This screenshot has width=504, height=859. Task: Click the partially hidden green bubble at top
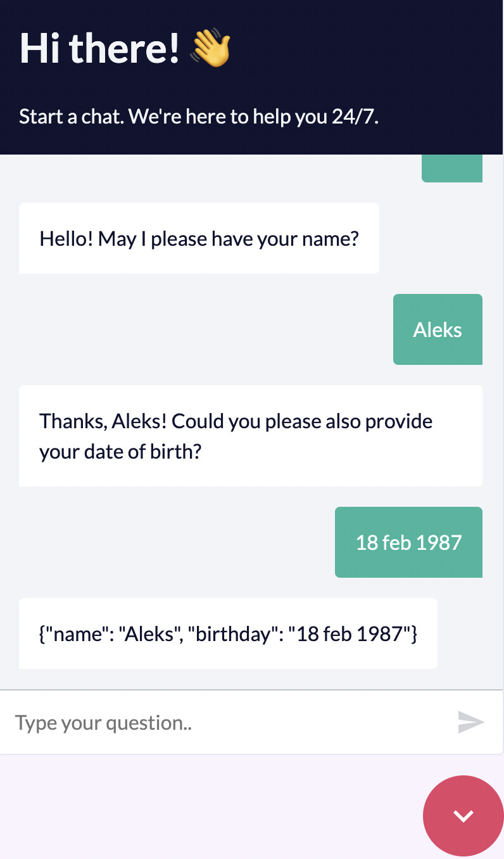click(x=452, y=169)
